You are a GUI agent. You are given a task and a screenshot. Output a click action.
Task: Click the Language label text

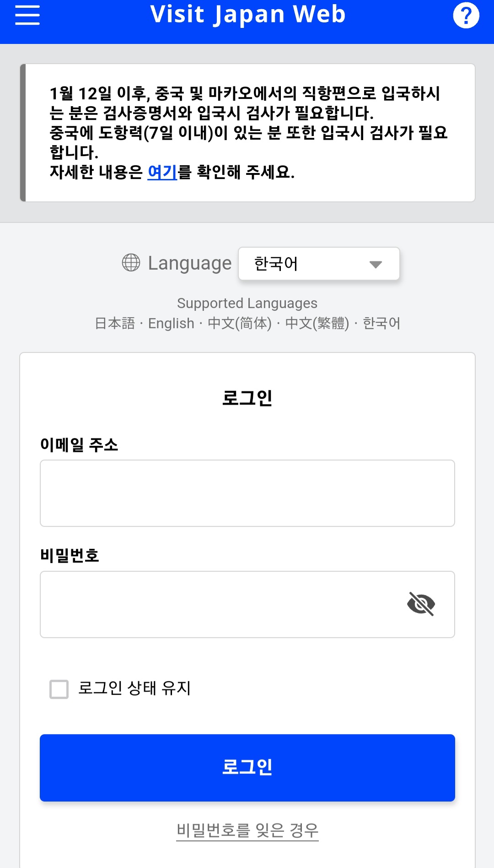[x=190, y=263]
